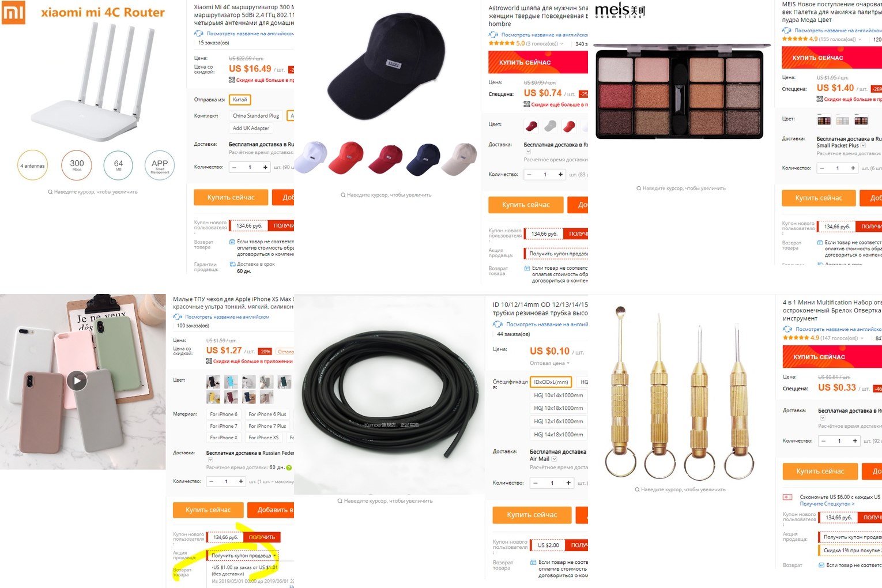Click ПОЛУЧИТЬ next to the 134,66 руб. coupon for the iPhone case

pyautogui.click(x=262, y=537)
